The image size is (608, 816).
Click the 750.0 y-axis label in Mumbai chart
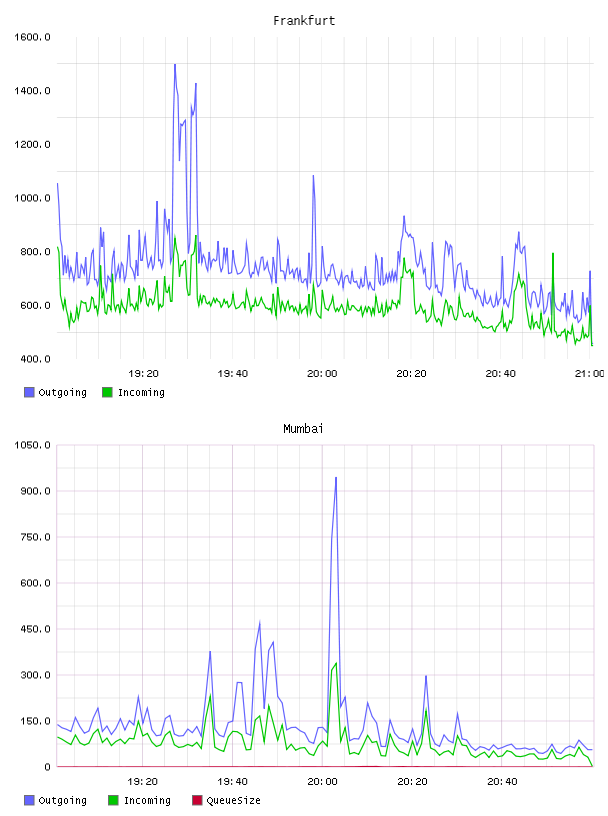coord(35,537)
